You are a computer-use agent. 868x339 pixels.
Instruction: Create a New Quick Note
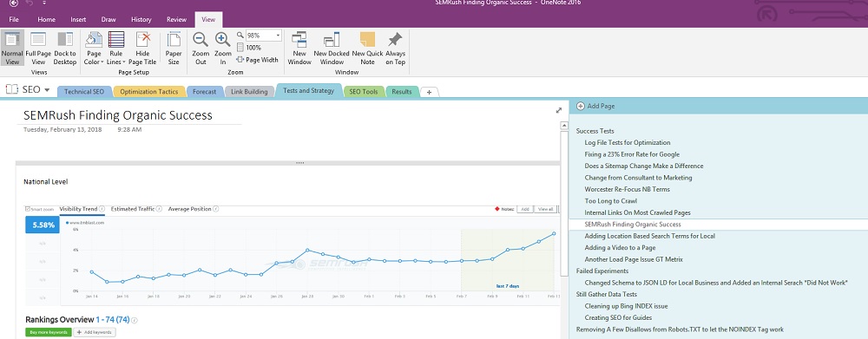367,48
